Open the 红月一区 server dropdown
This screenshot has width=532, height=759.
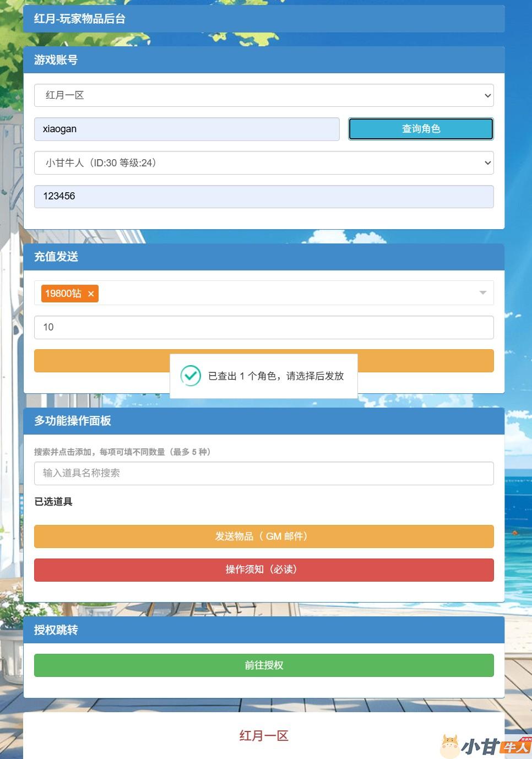(264, 95)
